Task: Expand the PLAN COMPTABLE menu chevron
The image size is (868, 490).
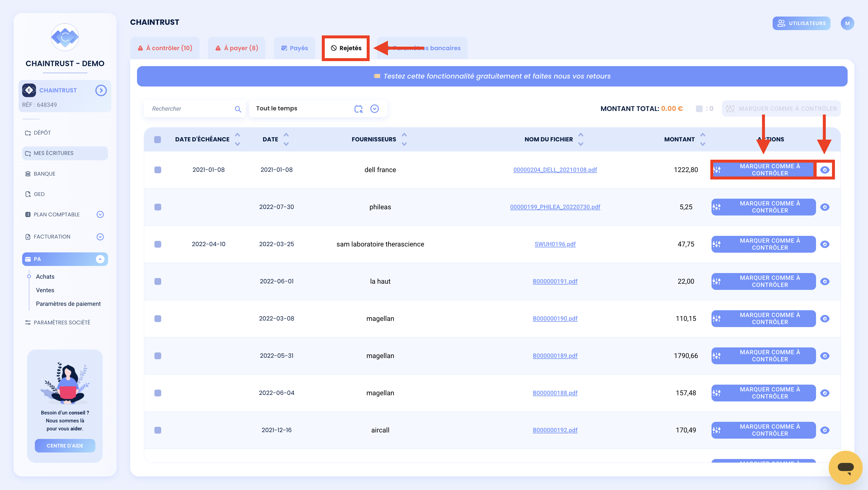Action: point(100,214)
